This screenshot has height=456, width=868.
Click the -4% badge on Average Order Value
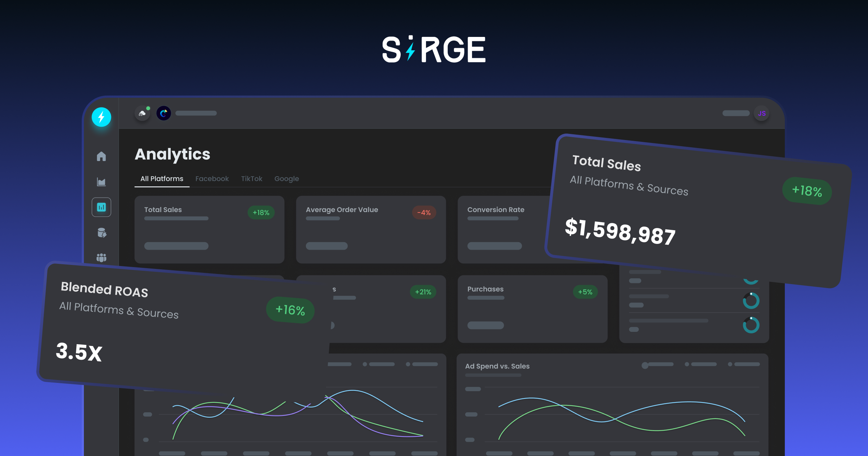(x=424, y=213)
